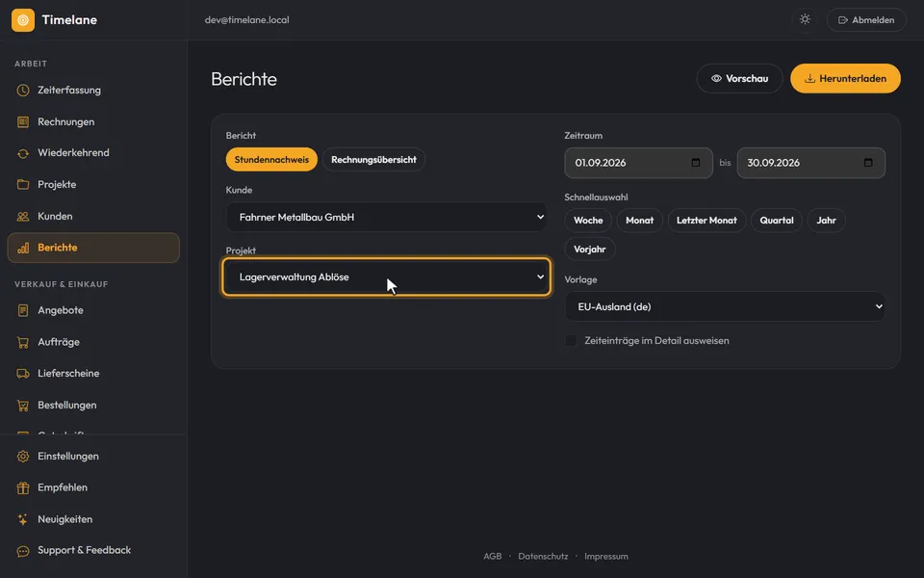The width and height of the screenshot is (924, 578).
Task: Open Aufträge via its cart icon
Action: (x=23, y=342)
